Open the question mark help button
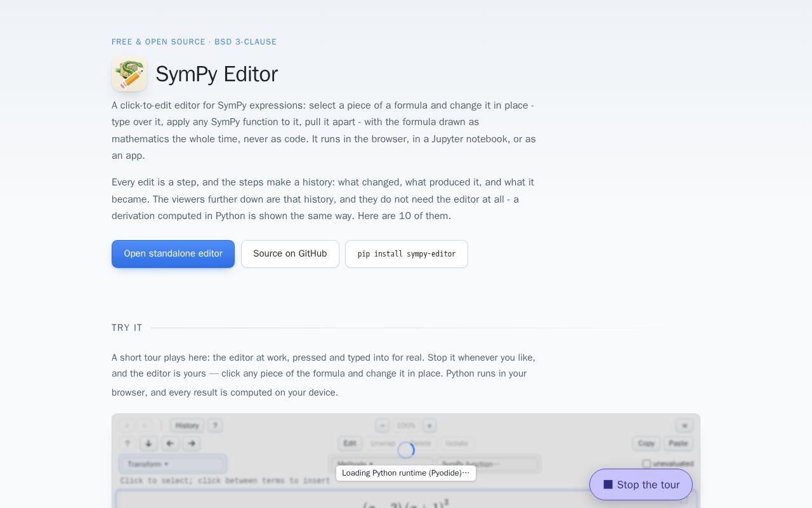This screenshot has height=508, width=812. (x=215, y=425)
